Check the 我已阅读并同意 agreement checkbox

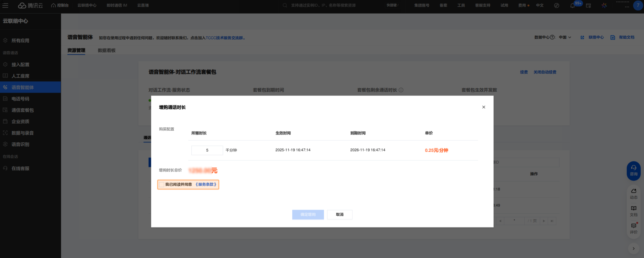pyautogui.click(x=162, y=184)
